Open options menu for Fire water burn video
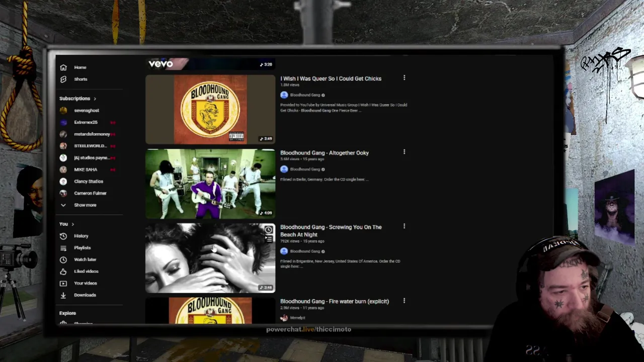Viewport: 644px width, 362px height. coord(404,301)
